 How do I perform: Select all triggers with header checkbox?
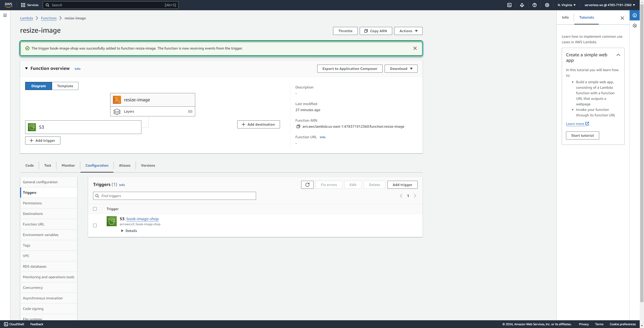(95, 209)
